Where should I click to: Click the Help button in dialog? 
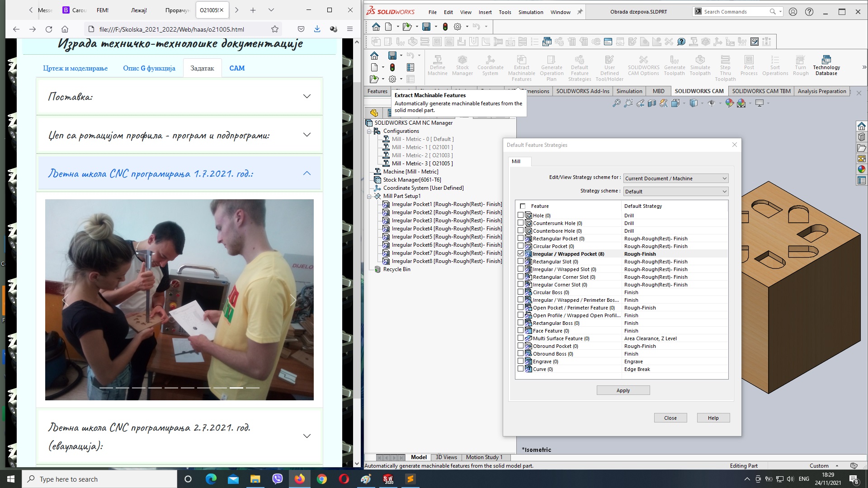coord(713,418)
